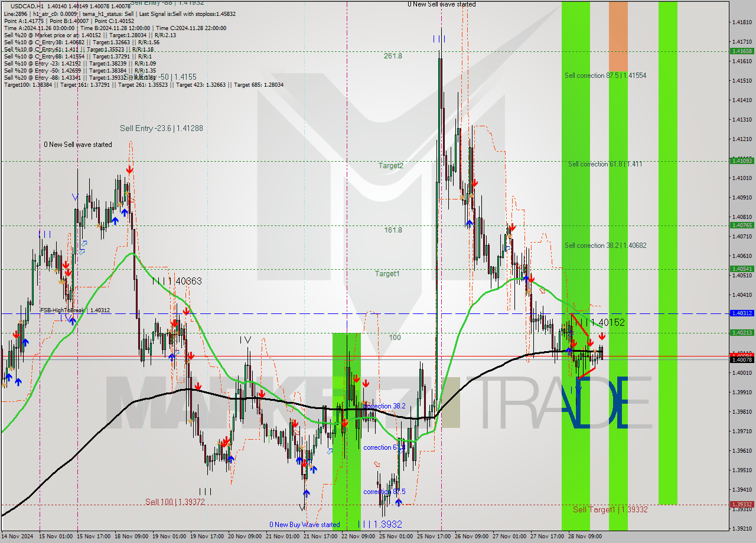Click the red down arrow inside the 28 Nov green zone

point(574,342)
